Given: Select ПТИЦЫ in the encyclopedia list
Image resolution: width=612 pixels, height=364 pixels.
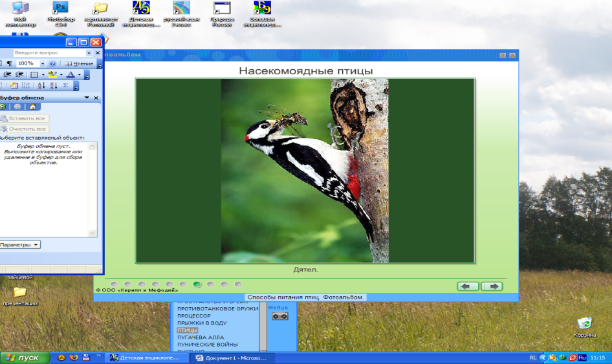Looking at the screenshot, I should 188,330.
